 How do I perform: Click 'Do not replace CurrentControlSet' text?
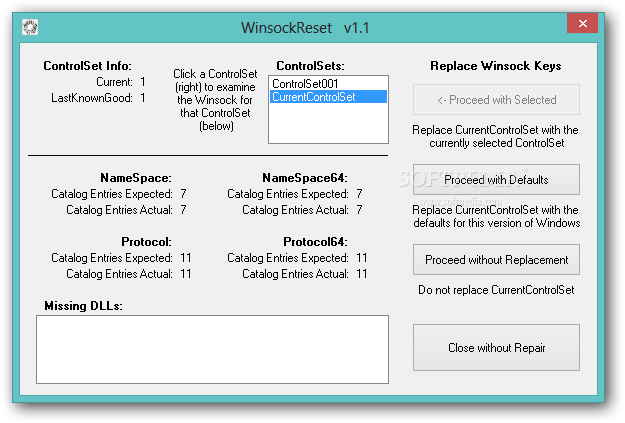click(x=496, y=290)
